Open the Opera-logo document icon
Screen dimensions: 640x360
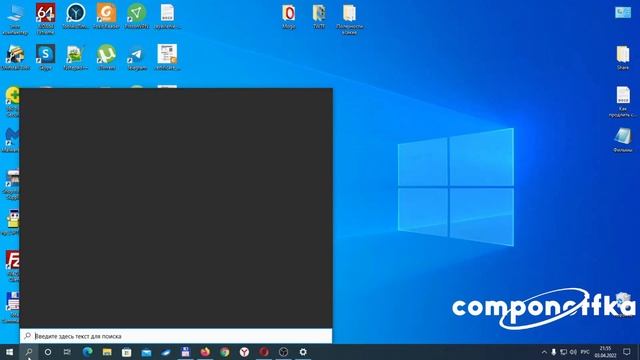coord(289,16)
